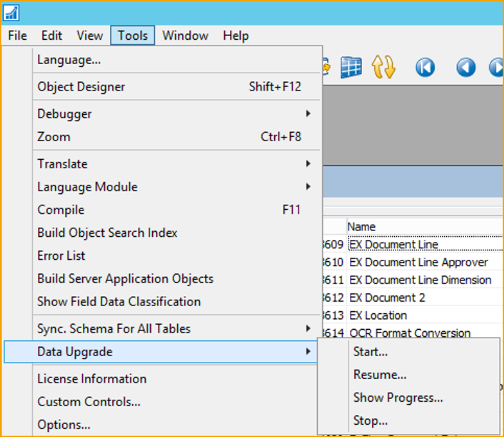The image size is (504, 437).
Task: Open the View menu
Action: (x=90, y=35)
